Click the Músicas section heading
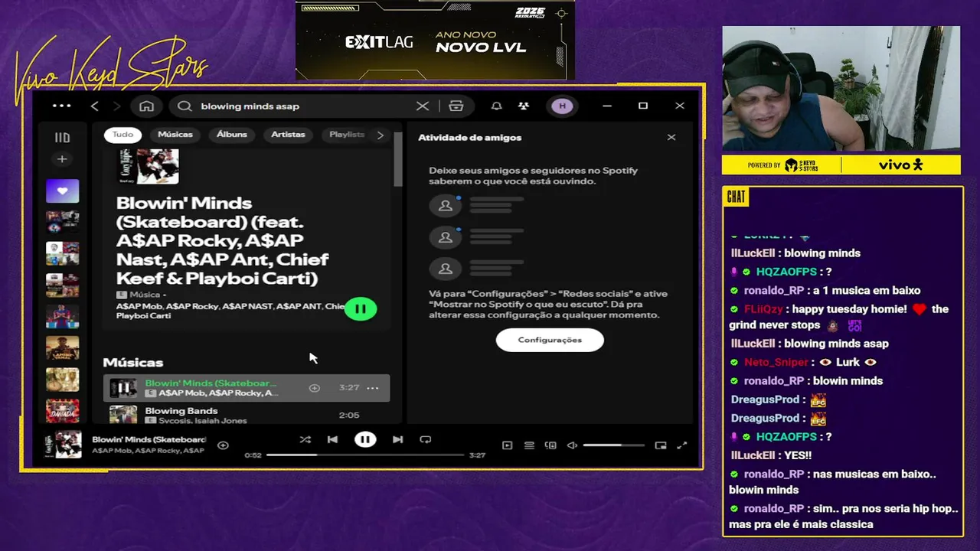The width and height of the screenshot is (980, 551). tap(133, 362)
